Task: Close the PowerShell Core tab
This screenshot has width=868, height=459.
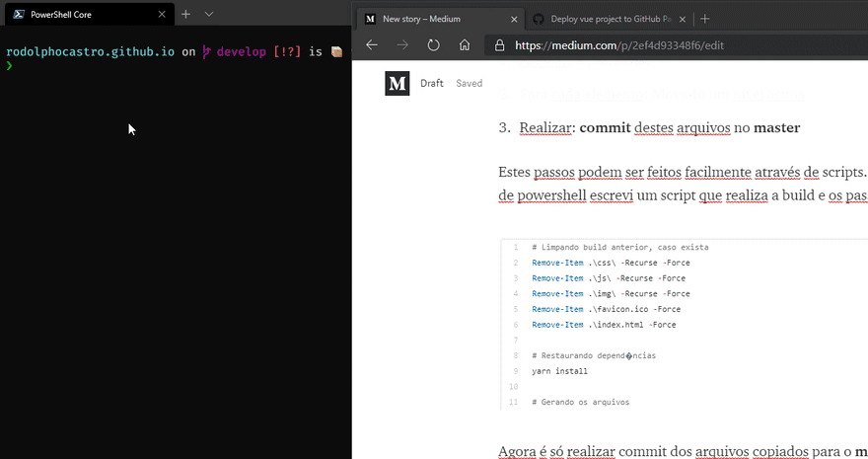Action: coord(162,15)
